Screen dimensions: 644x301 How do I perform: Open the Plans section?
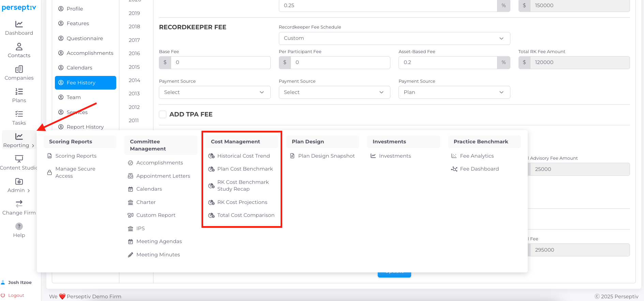coord(19,96)
